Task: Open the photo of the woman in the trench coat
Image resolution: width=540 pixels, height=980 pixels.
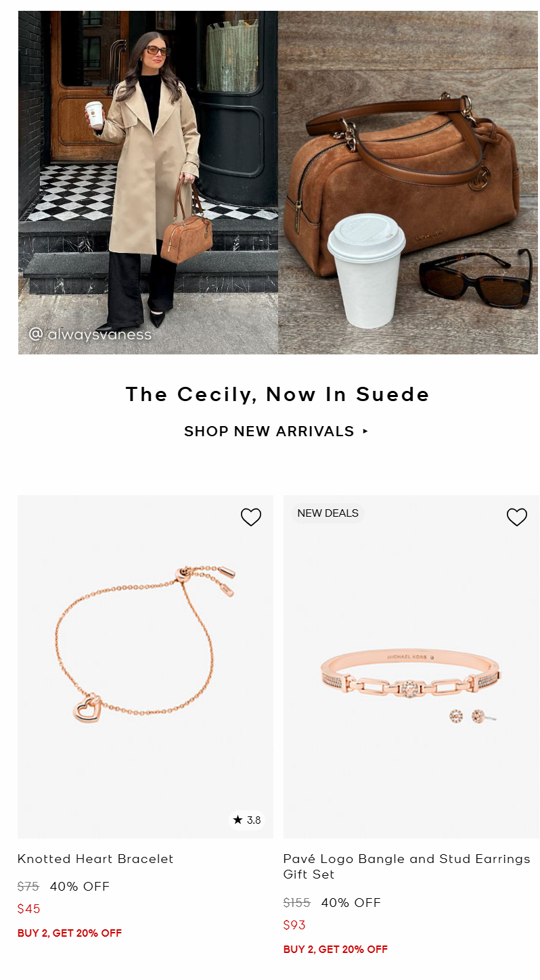Action: pyautogui.click(x=148, y=183)
